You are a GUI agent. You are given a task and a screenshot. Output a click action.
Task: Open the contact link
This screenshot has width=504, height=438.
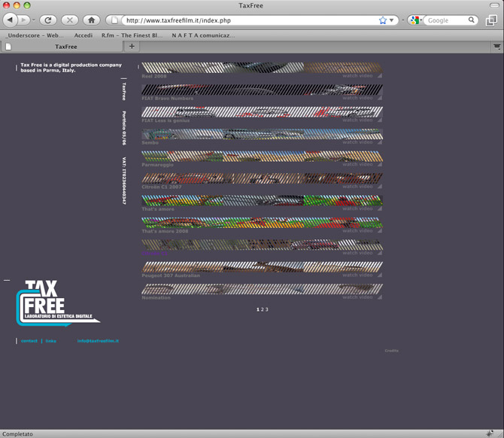tap(29, 341)
